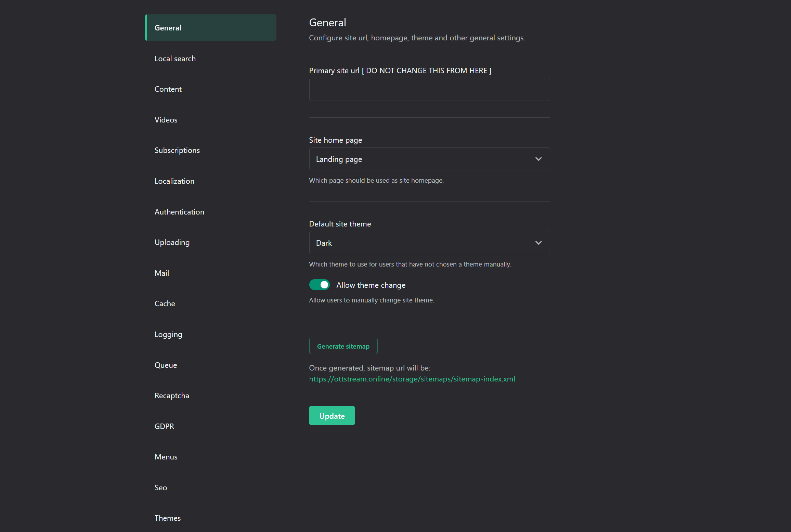This screenshot has width=791, height=532.
Task: Click 'Configure site url, homepage, theme' description
Action: 417,38
